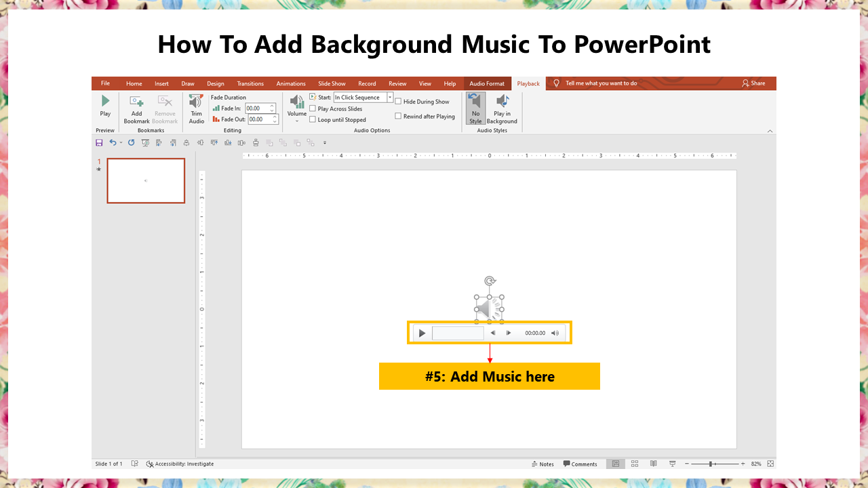
Task: Switch to the Animations tab
Action: pos(291,83)
